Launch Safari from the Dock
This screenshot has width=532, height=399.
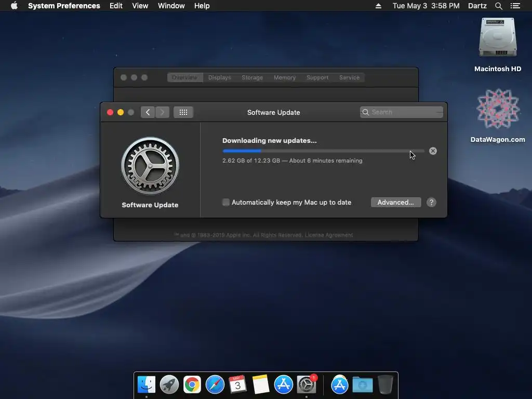click(215, 384)
